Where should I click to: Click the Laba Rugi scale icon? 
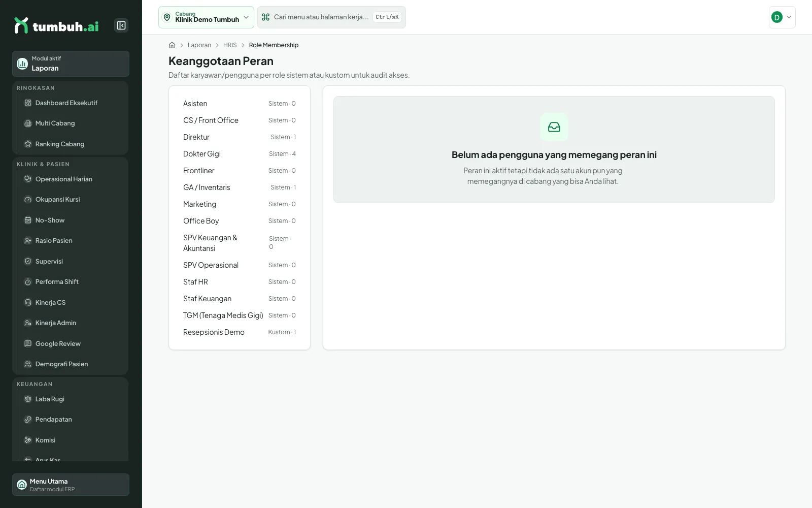point(28,399)
